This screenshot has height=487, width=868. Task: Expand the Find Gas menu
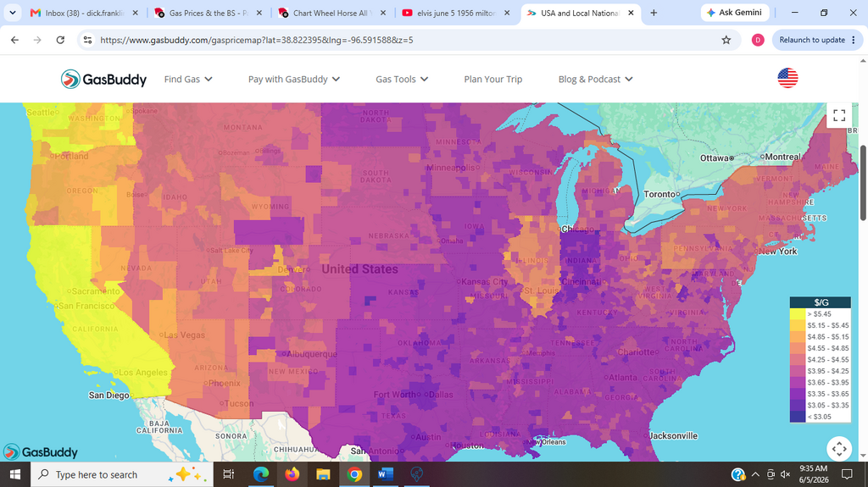188,79
